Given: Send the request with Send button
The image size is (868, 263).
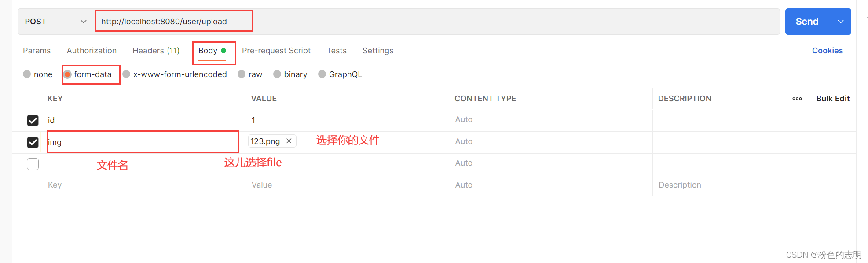Looking at the screenshot, I should click(x=807, y=22).
